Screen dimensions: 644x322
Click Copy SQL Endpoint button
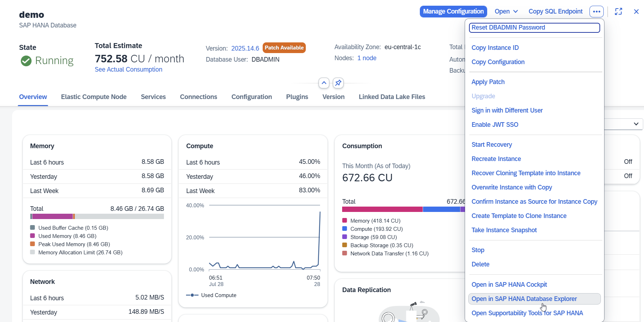(556, 11)
